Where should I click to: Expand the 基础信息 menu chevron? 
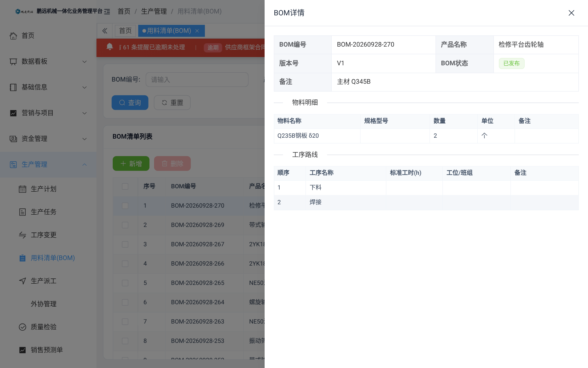[85, 87]
